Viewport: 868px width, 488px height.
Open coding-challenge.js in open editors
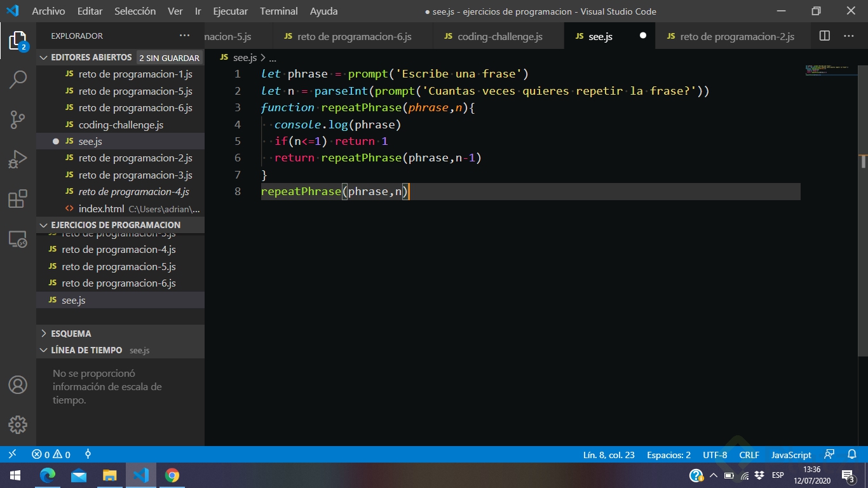(120, 125)
